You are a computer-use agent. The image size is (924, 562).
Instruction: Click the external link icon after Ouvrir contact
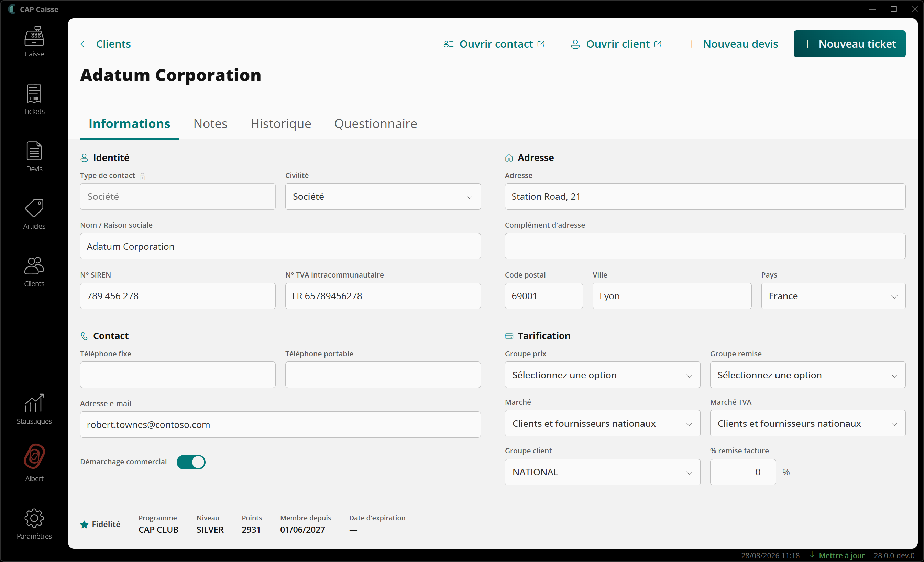pyautogui.click(x=541, y=44)
